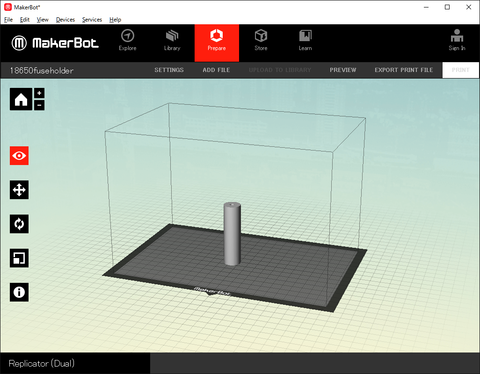Select the Rotate (Turn) tool
Viewport: 480px width, 374px height.
tap(19, 224)
